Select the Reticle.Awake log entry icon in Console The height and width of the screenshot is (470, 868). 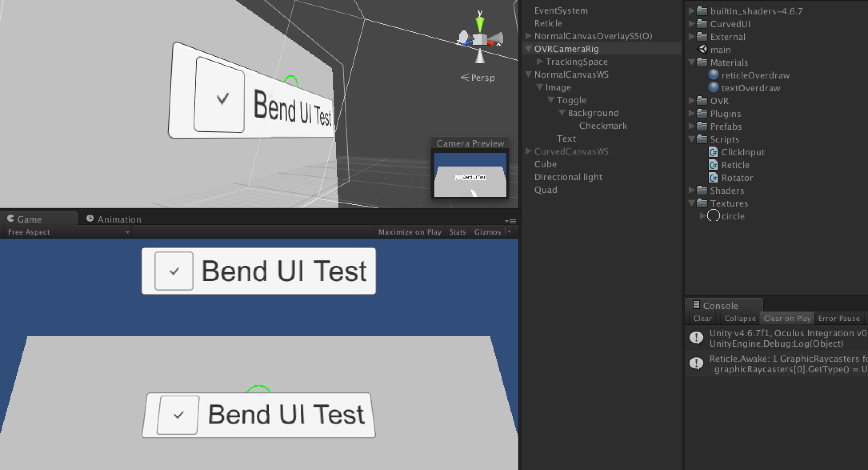696,364
